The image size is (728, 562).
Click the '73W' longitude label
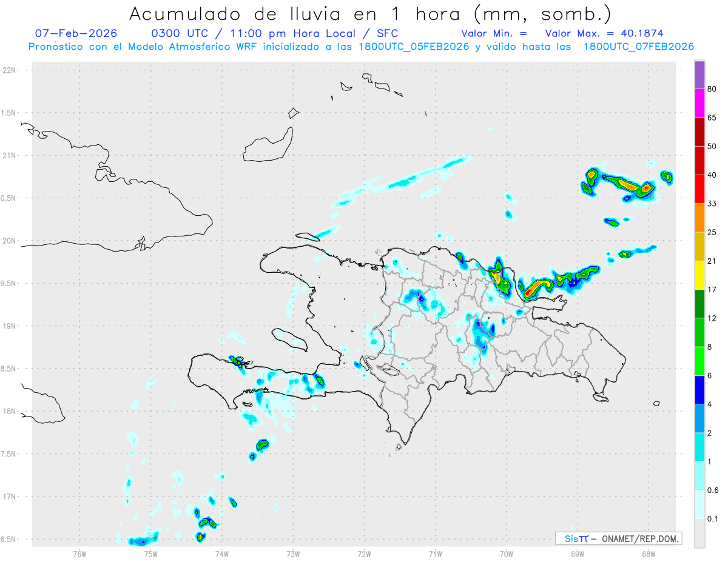293,554
